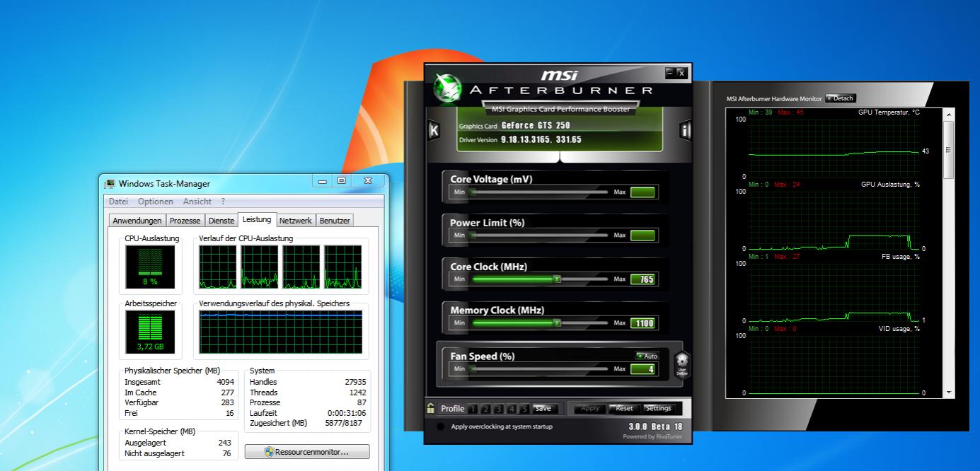
Task: Toggle the profile lock padlock icon
Action: tap(430, 408)
